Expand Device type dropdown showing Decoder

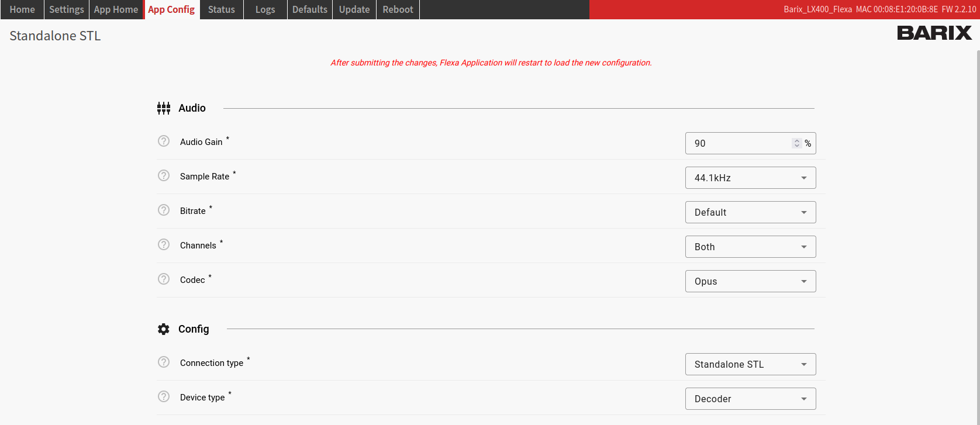pos(750,399)
